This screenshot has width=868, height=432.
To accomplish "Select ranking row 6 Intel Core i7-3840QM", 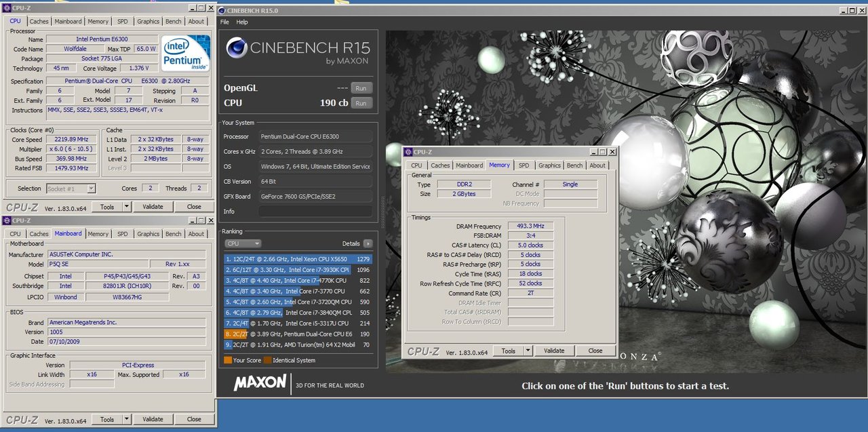I will pyautogui.click(x=298, y=313).
